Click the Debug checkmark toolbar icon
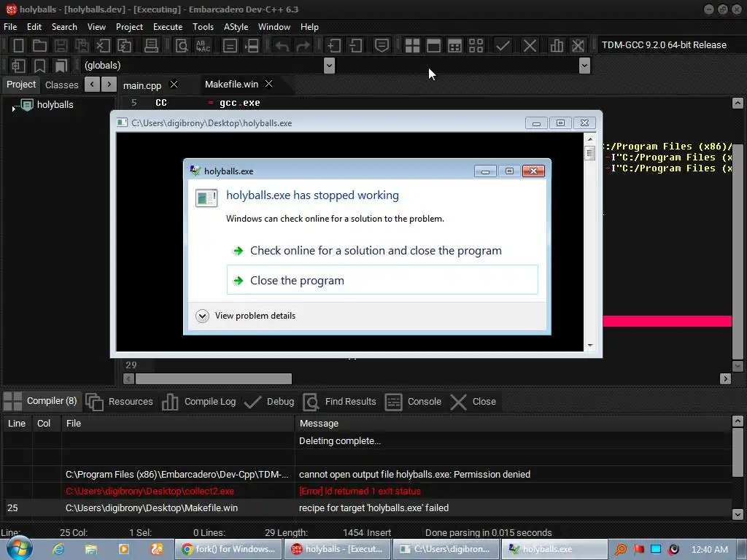 click(x=503, y=46)
